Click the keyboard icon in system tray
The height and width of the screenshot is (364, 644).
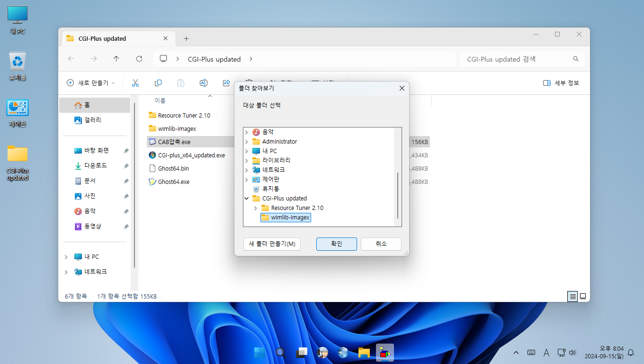531,353
